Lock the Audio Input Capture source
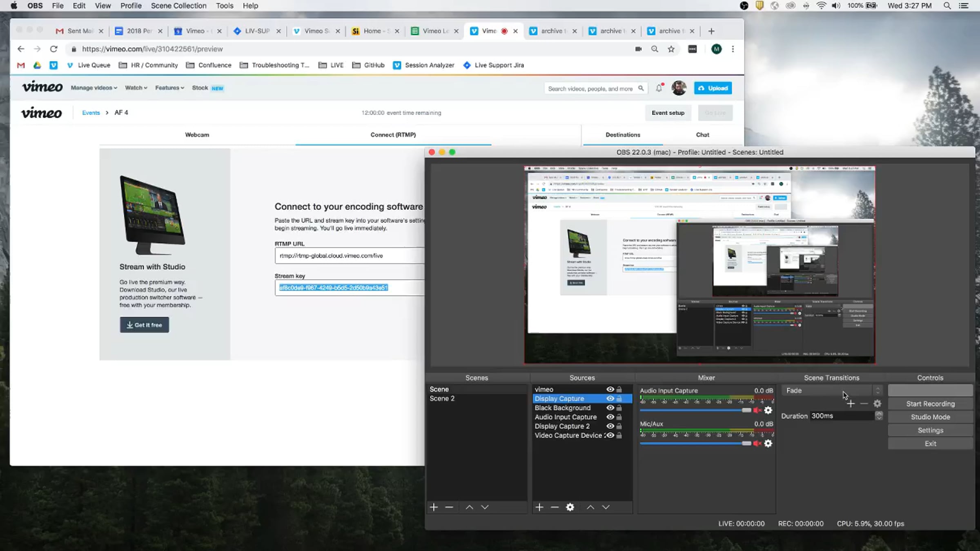The image size is (980, 551). pyautogui.click(x=619, y=417)
